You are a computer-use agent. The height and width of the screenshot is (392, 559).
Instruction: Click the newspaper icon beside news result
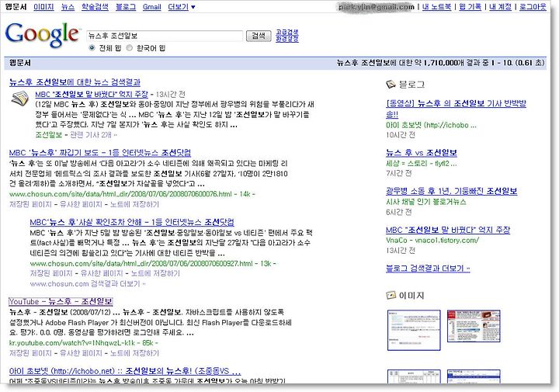(x=20, y=99)
